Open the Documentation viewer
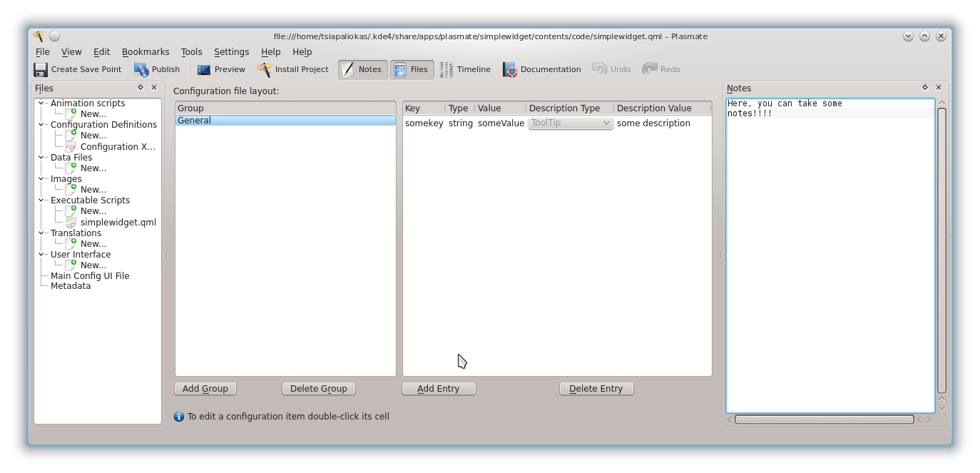The height and width of the screenshot is (473, 980). coord(541,69)
